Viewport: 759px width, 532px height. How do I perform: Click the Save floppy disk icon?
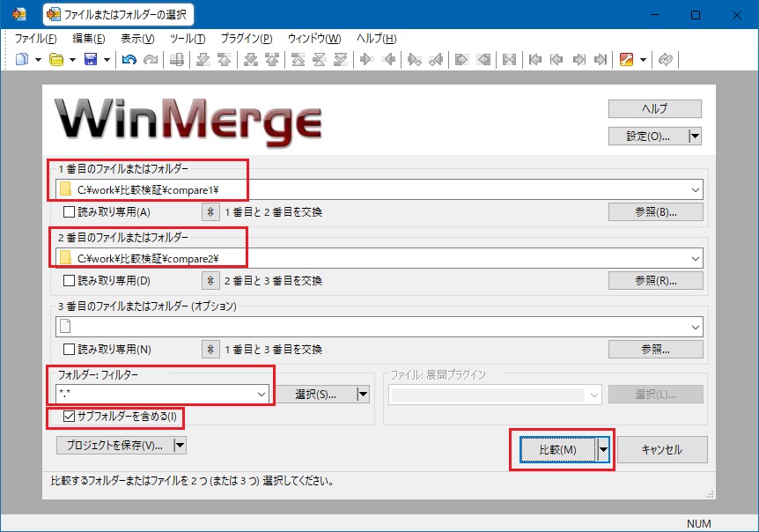[90, 60]
